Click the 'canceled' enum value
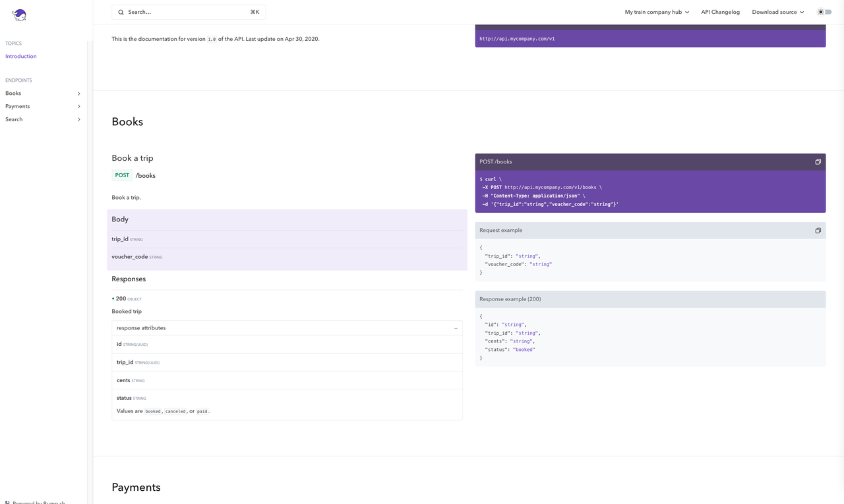This screenshot has width=844, height=504. [175, 411]
